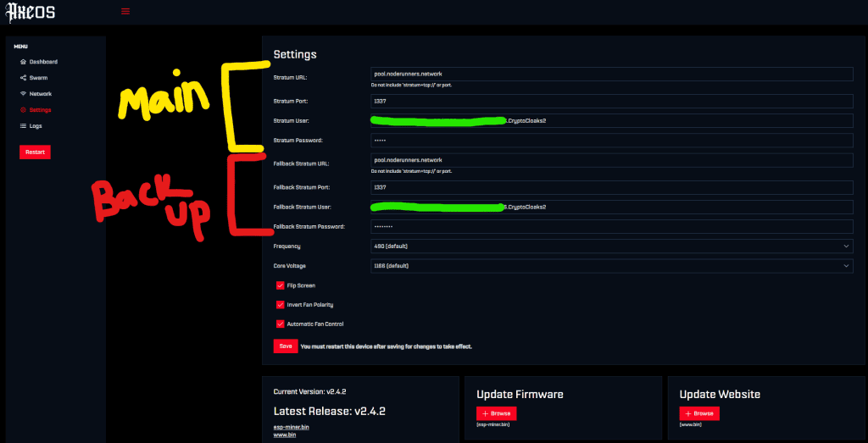The image size is (868, 443).
Task: Click into the Fallback Stratum URL field
Action: click(612, 160)
